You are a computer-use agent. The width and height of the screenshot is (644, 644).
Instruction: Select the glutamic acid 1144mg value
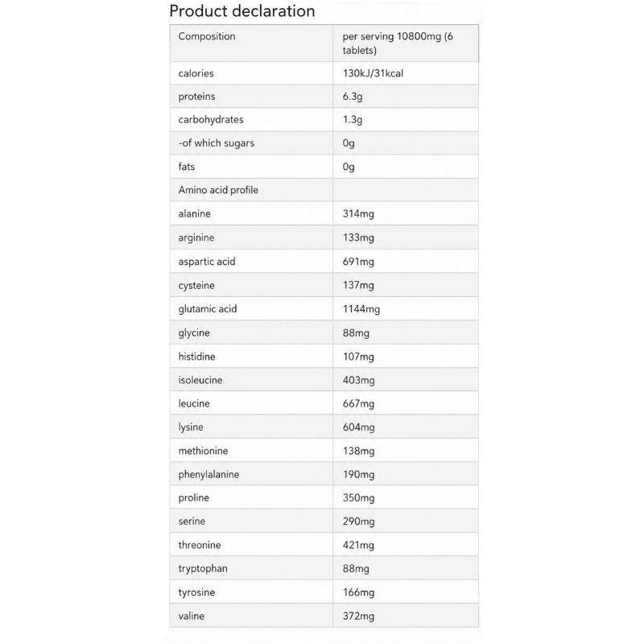pos(361,309)
